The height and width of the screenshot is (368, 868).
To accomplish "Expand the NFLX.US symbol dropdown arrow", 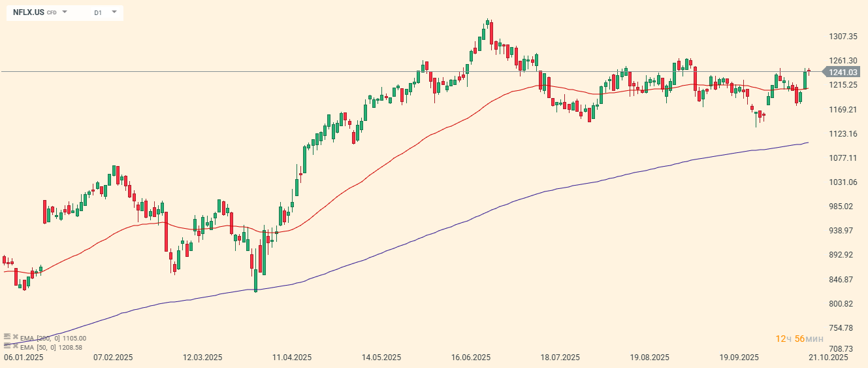I will tap(65, 12).
